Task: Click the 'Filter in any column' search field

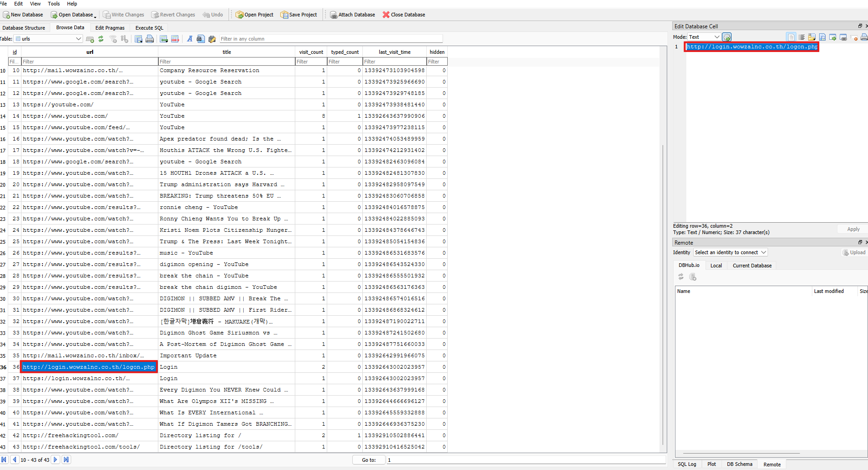Action: point(331,39)
